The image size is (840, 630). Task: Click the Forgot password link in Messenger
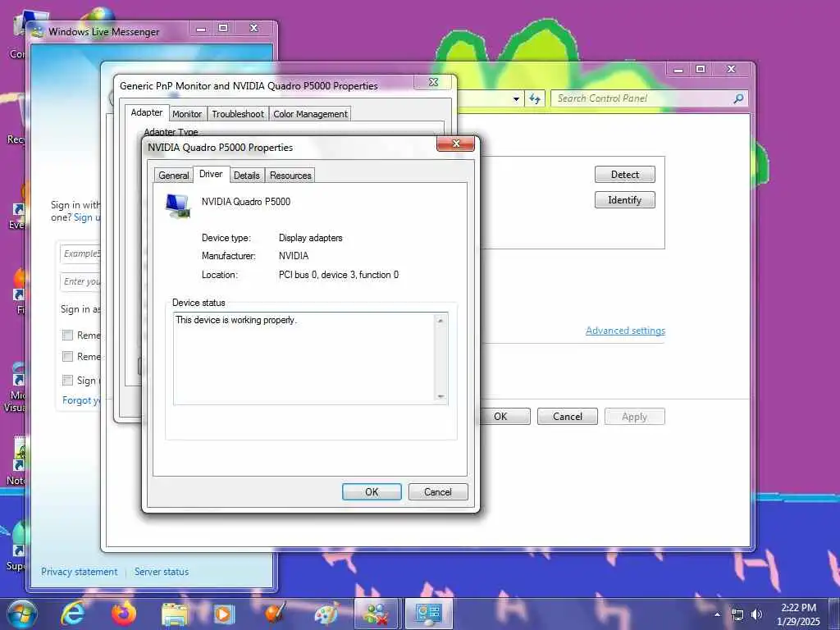(81, 400)
